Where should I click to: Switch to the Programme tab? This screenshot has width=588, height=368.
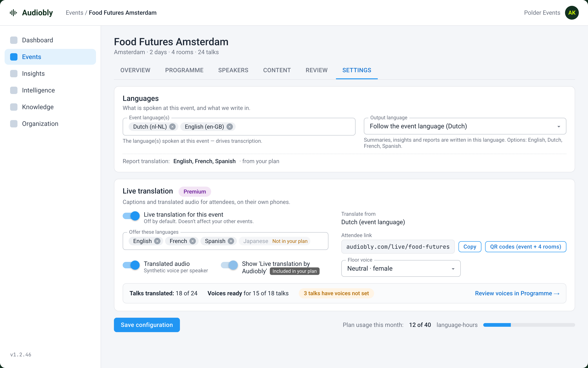pyautogui.click(x=184, y=70)
